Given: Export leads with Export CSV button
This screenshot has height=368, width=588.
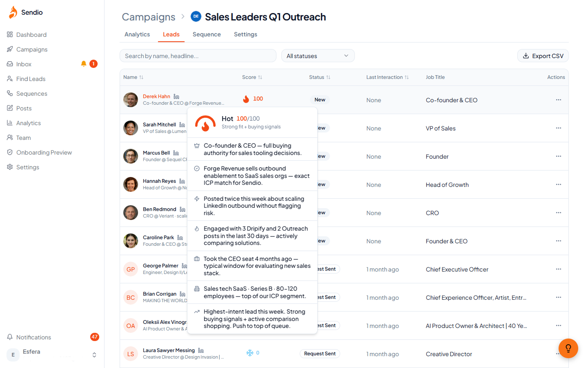Looking at the screenshot, I should click(543, 56).
